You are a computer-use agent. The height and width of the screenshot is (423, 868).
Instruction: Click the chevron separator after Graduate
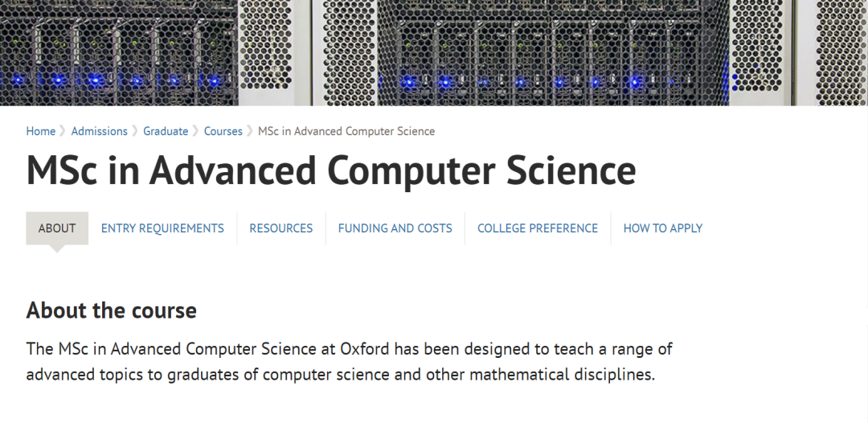tap(196, 131)
